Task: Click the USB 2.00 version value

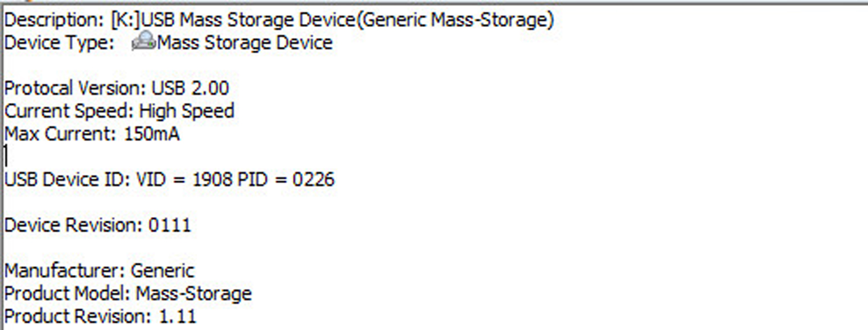Action: [x=191, y=88]
